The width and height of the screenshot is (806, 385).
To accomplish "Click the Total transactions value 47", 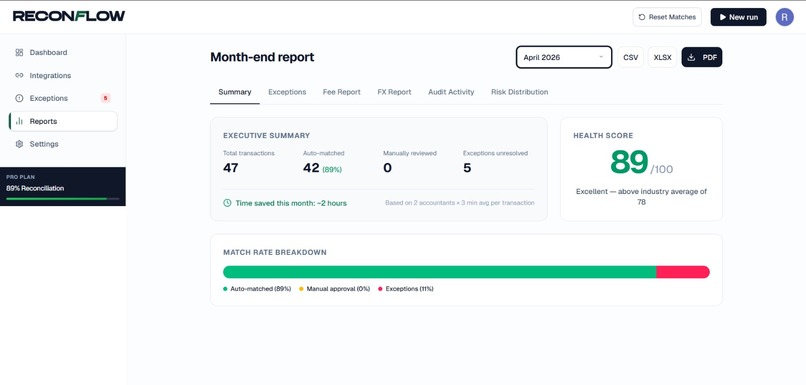I will [230, 168].
